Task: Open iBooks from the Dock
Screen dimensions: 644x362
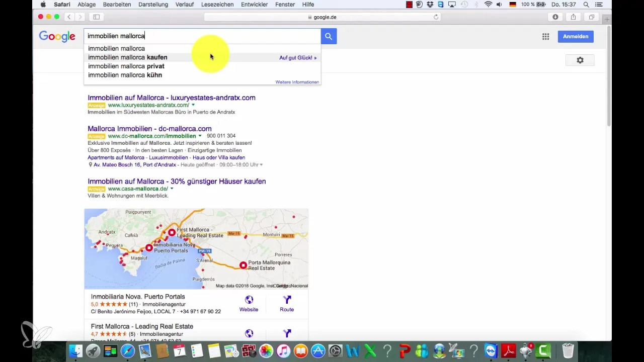Action: pyautogui.click(x=301, y=350)
